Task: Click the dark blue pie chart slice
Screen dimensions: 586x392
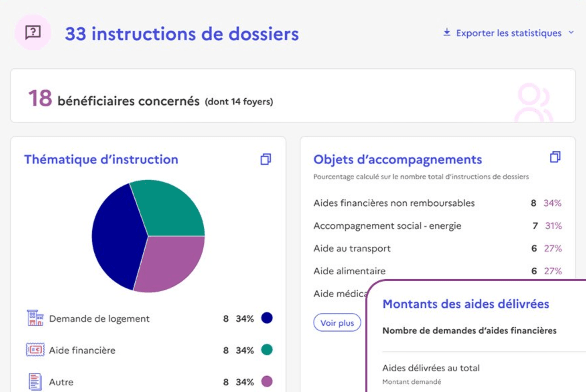Action: [117, 234]
